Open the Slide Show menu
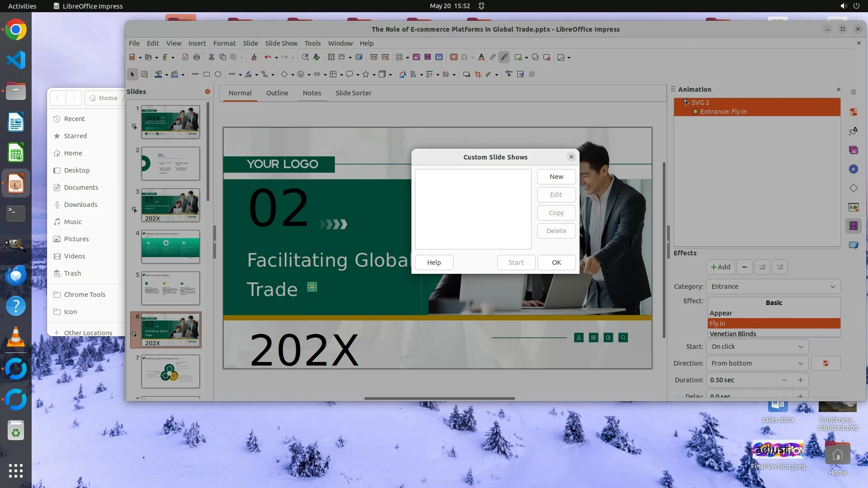 click(281, 43)
